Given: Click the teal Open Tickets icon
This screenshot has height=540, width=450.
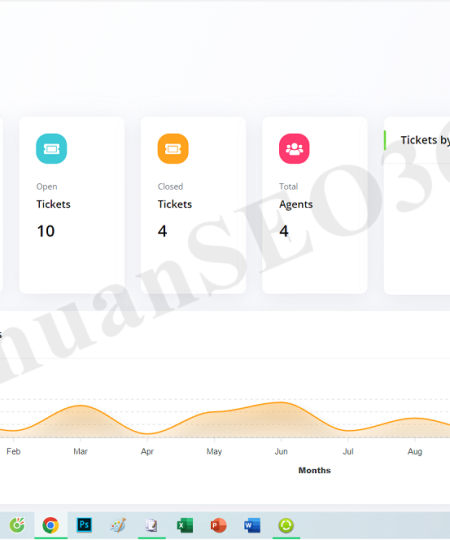Looking at the screenshot, I should coord(51,149).
